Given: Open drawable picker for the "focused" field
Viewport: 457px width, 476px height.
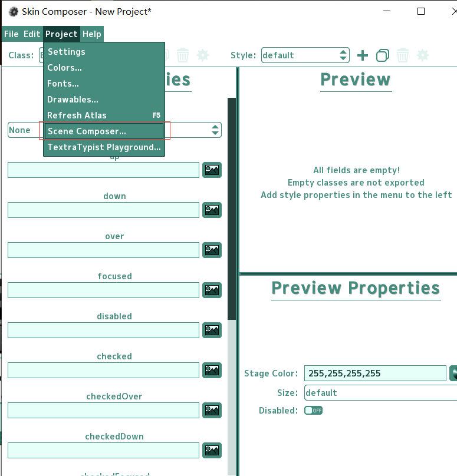Looking at the screenshot, I should point(212,290).
